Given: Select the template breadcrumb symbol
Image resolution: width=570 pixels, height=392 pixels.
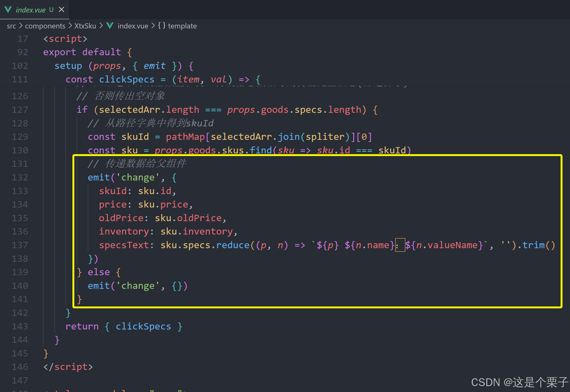Looking at the screenshot, I should pyautogui.click(x=182, y=26).
